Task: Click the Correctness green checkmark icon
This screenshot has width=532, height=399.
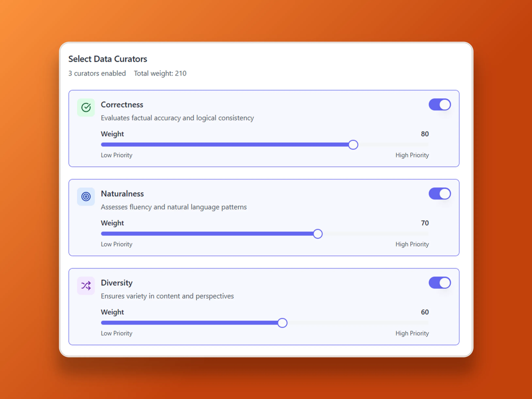Action: click(86, 108)
